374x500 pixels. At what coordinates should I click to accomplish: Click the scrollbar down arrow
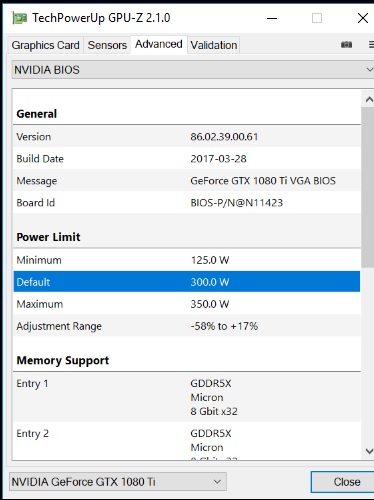368,451
